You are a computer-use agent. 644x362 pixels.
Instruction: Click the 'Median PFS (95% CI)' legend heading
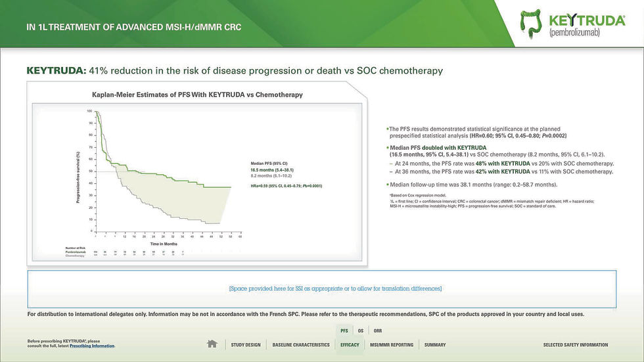(269, 164)
